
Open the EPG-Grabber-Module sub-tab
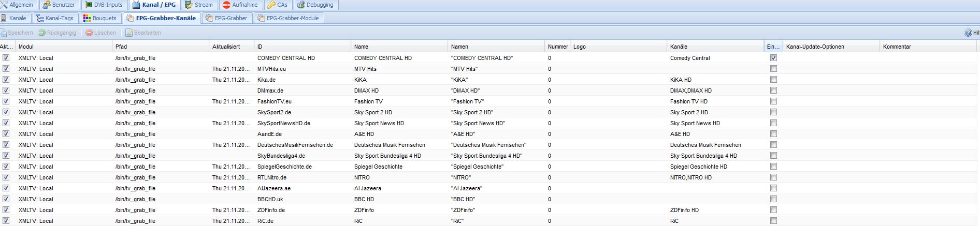click(289, 18)
